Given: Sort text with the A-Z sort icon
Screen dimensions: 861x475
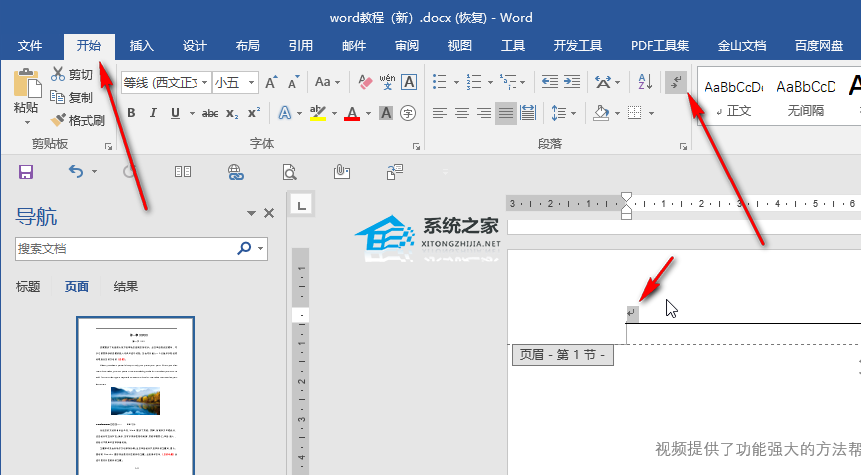Looking at the screenshot, I should pos(646,82).
